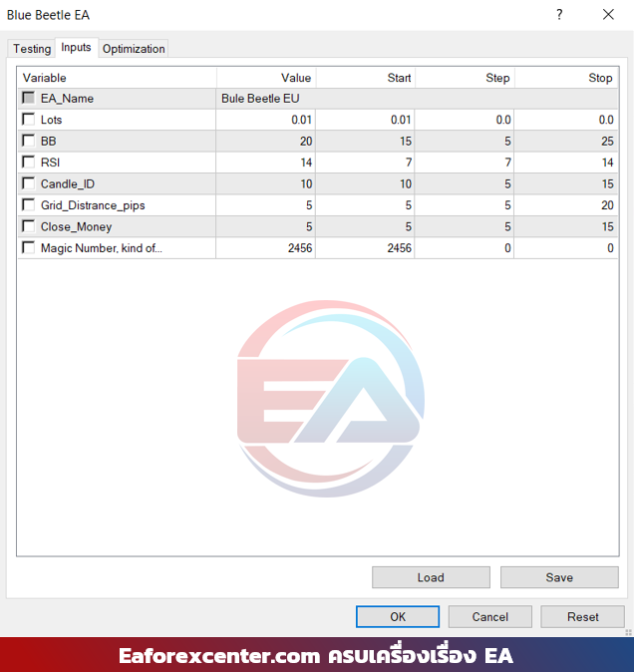
Task: Switch to the Testing tab
Action: click(x=32, y=49)
